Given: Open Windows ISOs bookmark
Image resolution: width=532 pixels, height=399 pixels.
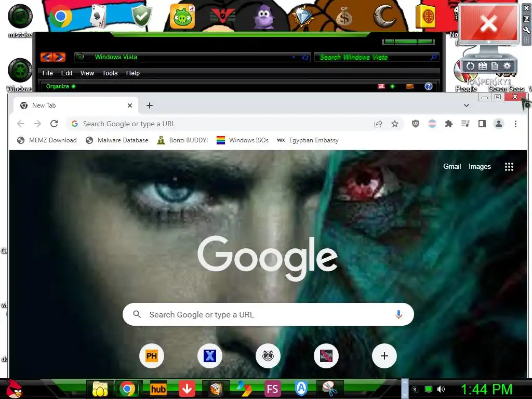Looking at the screenshot, I should [242, 140].
